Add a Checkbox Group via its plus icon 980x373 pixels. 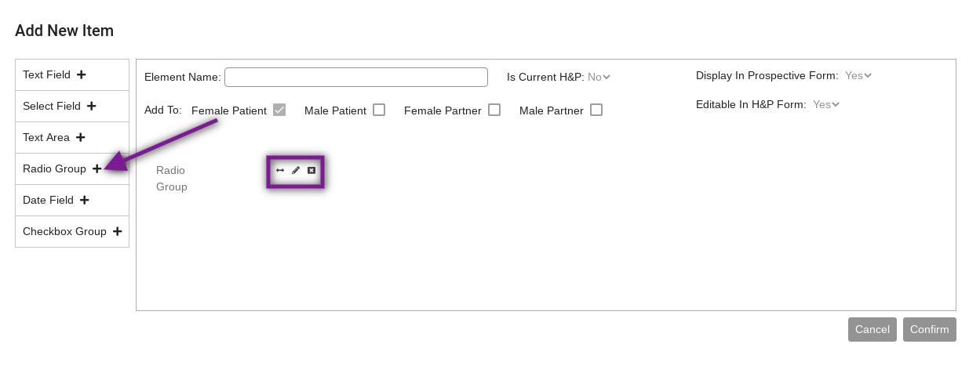[x=117, y=231]
